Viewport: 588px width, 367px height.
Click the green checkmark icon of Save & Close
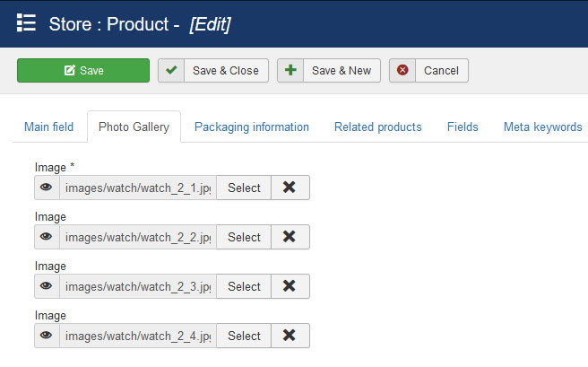[171, 70]
